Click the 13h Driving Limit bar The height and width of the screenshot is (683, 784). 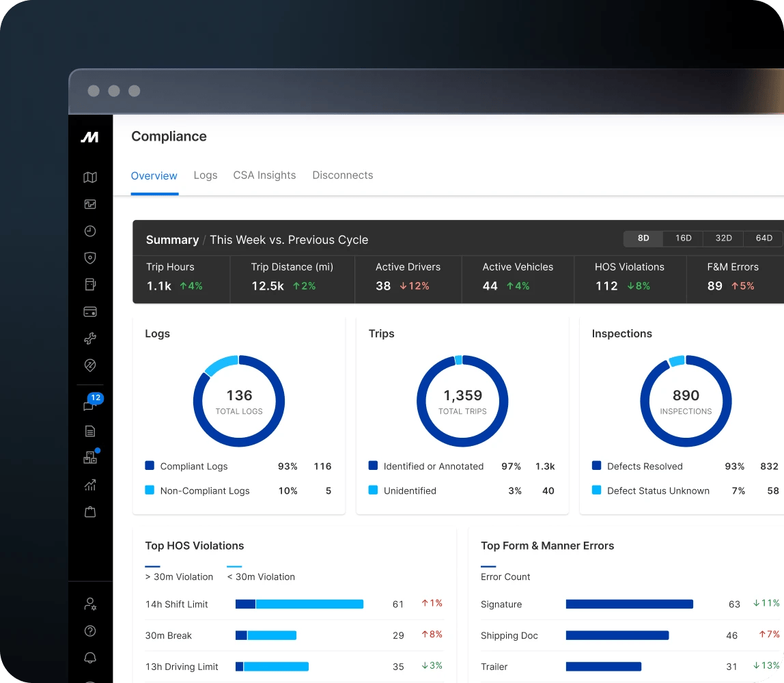coord(272,667)
